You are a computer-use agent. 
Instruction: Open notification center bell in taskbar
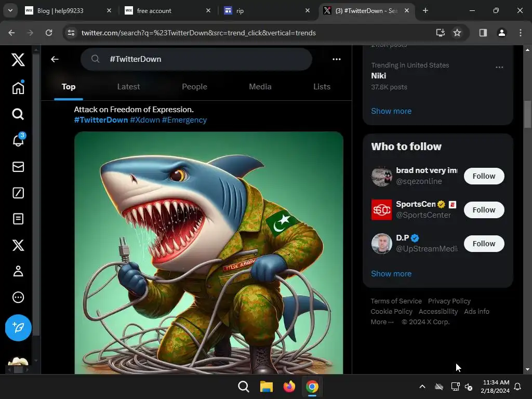pyautogui.click(x=518, y=387)
